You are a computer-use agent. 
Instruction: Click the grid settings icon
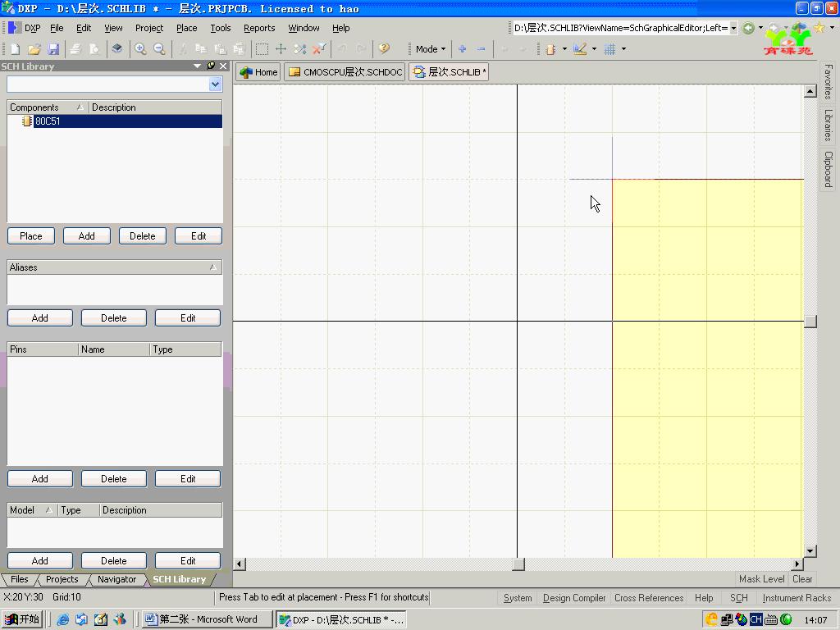pos(609,49)
